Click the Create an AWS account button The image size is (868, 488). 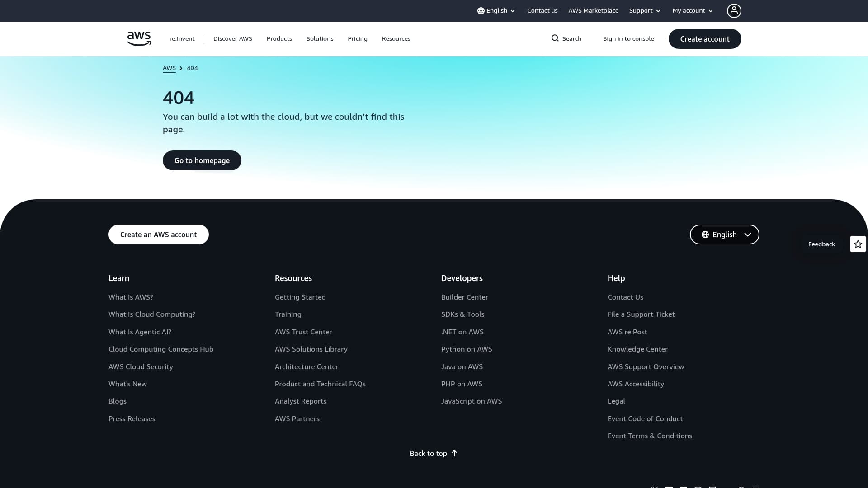(x=159, y=235)
